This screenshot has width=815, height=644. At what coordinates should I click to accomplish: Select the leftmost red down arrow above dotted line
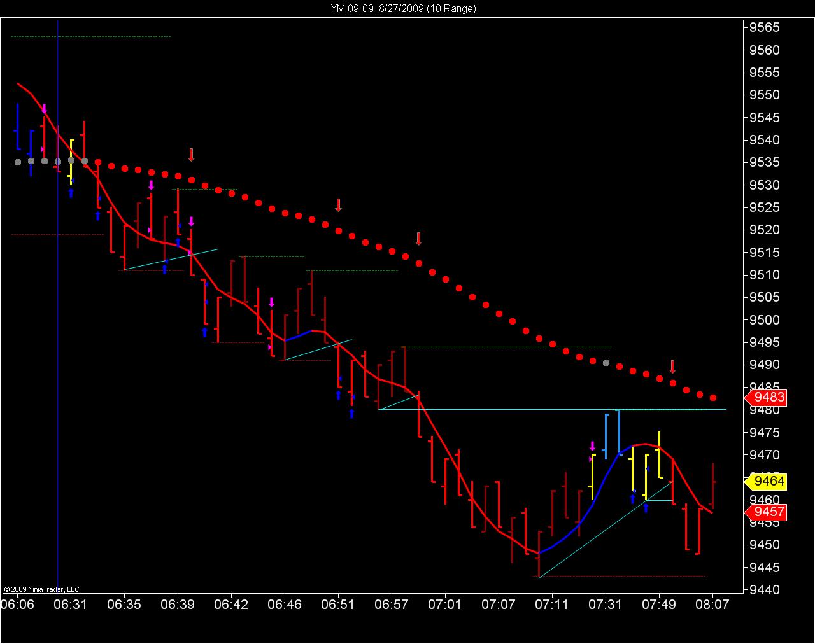[x=191, y=155]
